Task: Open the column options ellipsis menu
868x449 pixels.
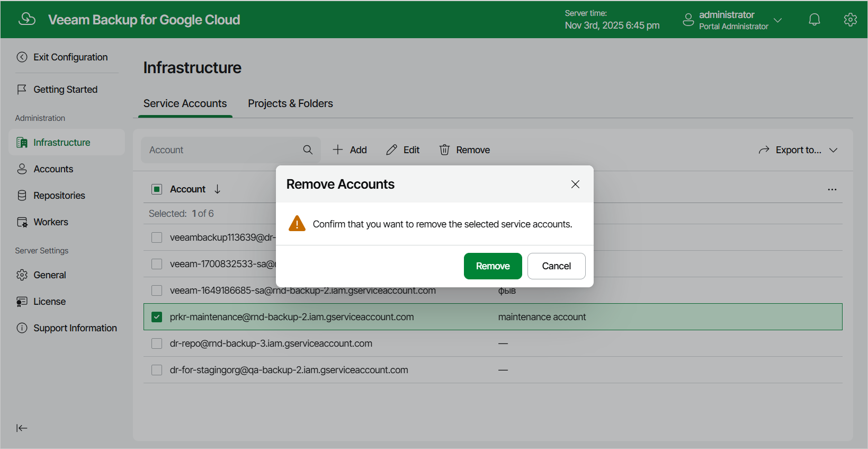Action: 832,189
